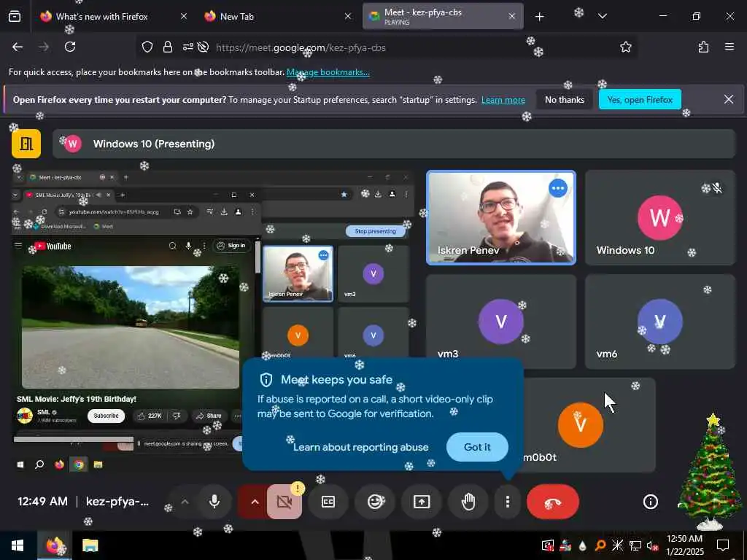Open the emoji reactions button
747x560 pixels.
(x=375, y=502)
